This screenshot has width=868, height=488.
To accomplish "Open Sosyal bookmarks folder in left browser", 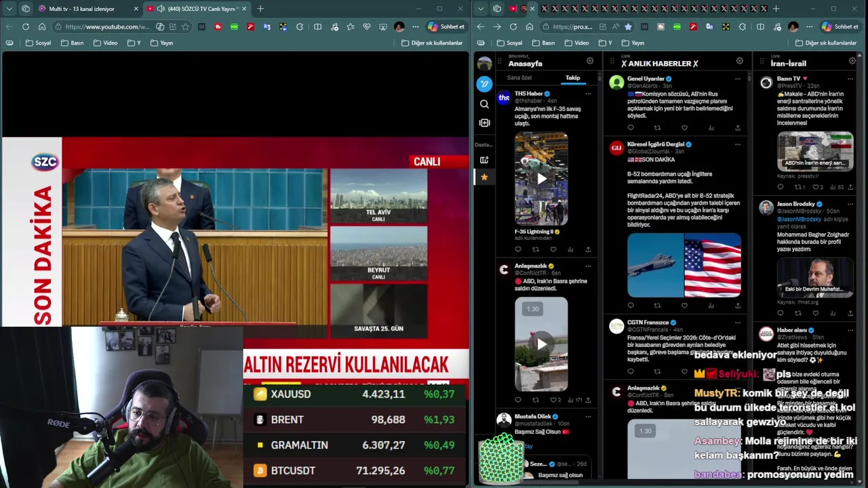I will pyautogui.click(x=38, y=43).
